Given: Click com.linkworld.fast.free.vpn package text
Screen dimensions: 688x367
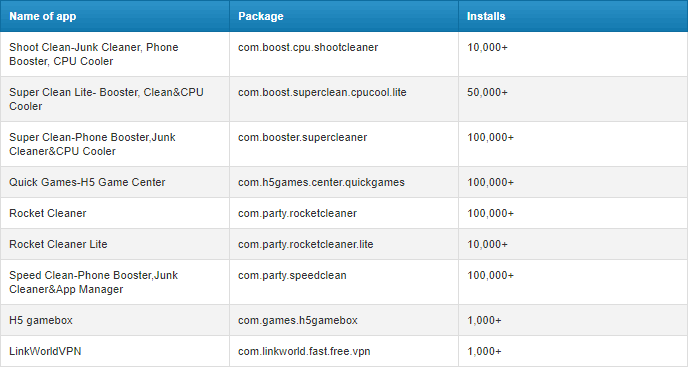Looking at the screenshot, I should point(304,351).
